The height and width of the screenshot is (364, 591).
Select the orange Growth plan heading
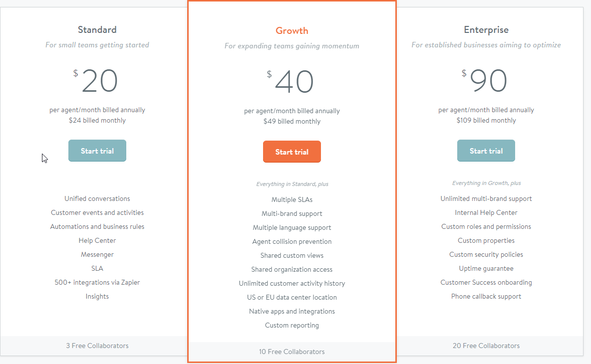(292, 31)
